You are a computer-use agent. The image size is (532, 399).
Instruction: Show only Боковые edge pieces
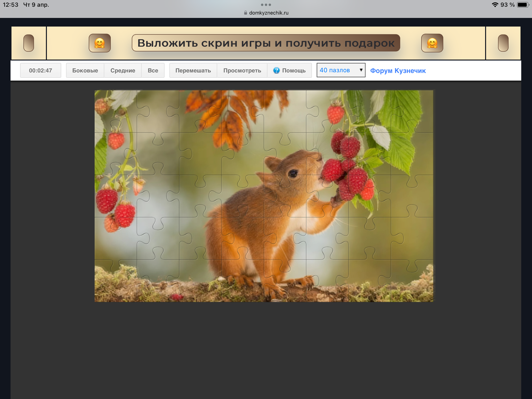pyautogui.click(x=85, y=71)
